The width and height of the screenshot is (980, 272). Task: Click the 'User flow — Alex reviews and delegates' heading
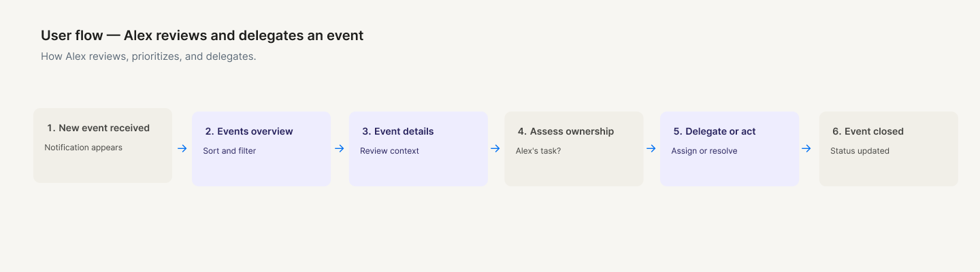pos(202,35)
